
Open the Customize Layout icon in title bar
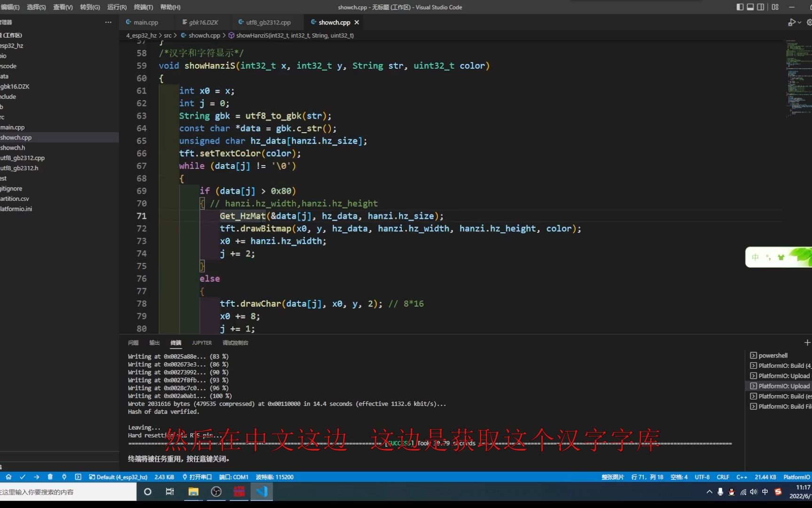(775, 7)
